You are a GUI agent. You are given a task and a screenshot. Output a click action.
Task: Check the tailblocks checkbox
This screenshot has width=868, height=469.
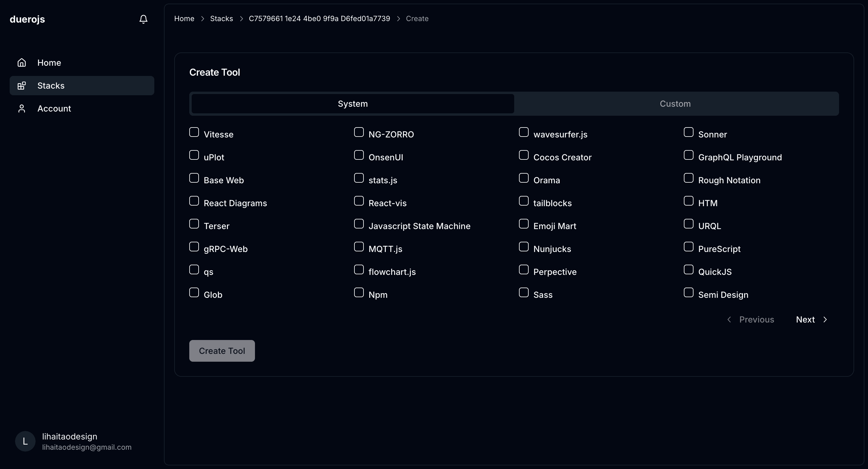point(524,201)
